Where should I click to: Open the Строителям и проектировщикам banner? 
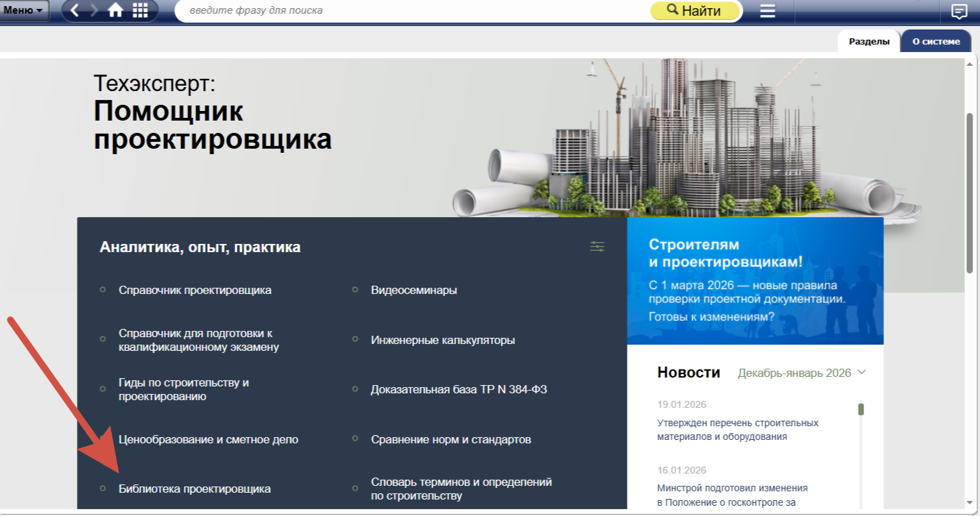tap(755, 281)
